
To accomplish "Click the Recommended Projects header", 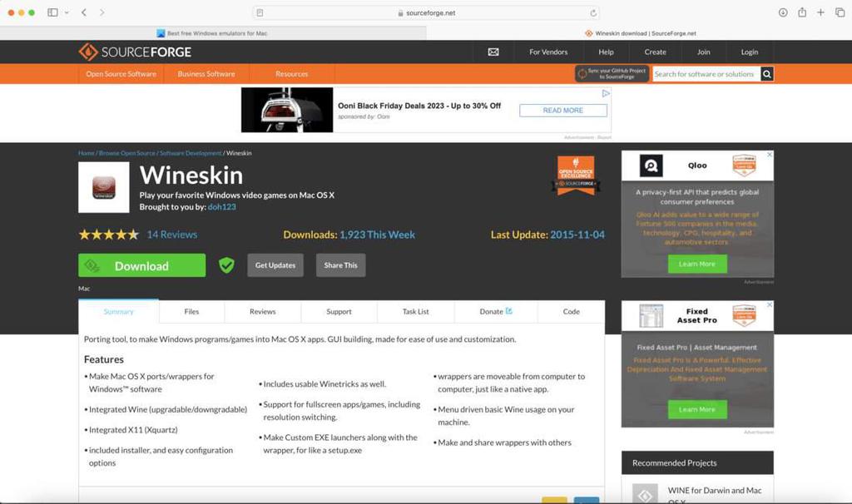I will [x=698, y=462].
